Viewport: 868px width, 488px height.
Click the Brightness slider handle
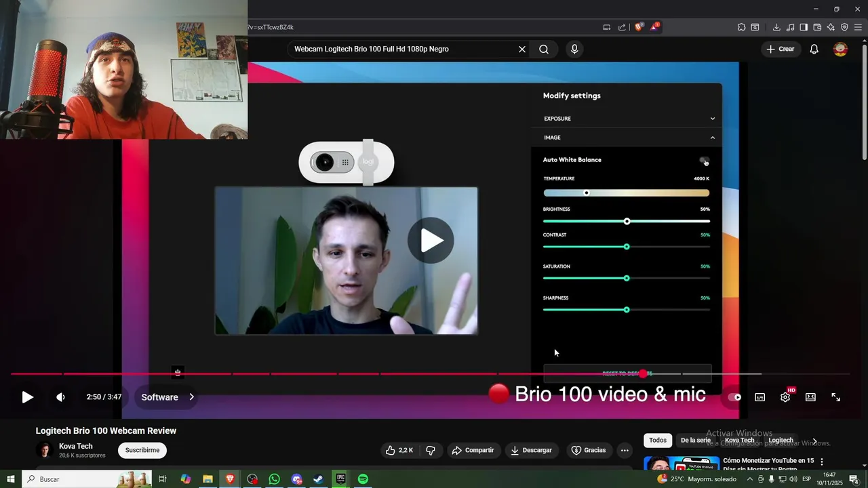coord(627,222)
